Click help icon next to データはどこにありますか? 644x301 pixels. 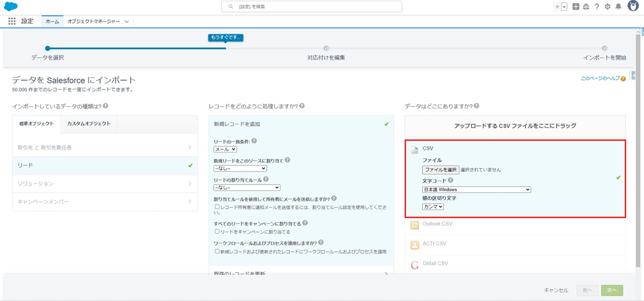477,106
